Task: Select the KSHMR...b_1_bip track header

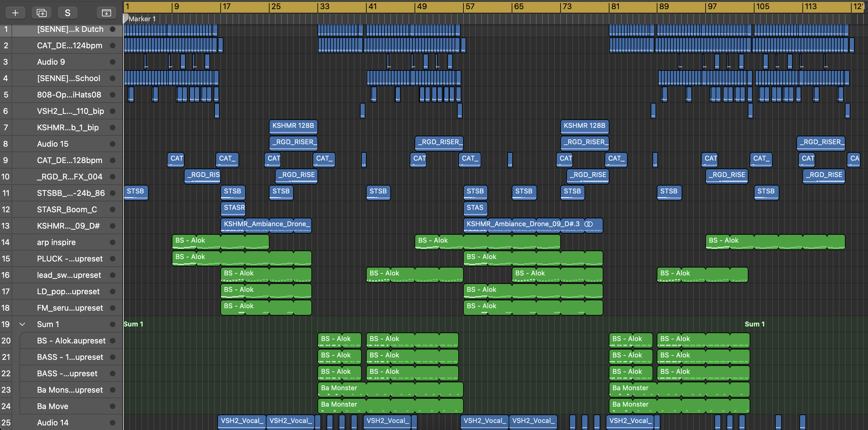Action: (61, 128)
